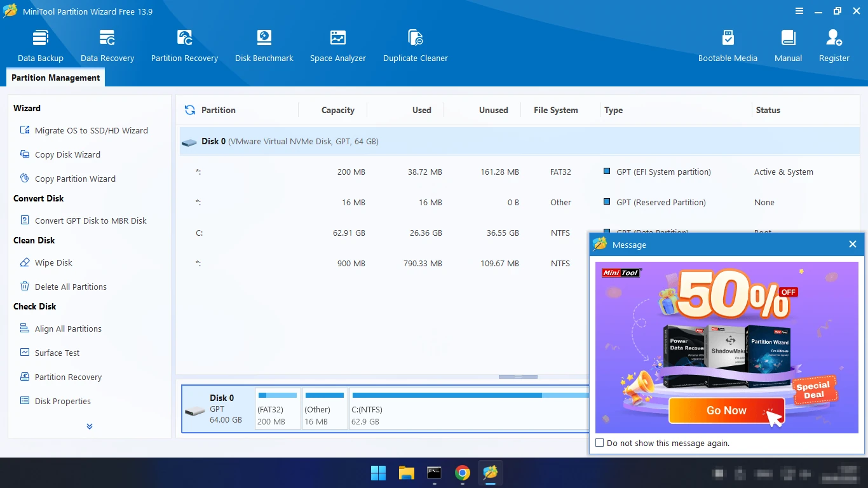
Task: Select the Disk 0 row in partition list
Action: click(x=519, y=141)
